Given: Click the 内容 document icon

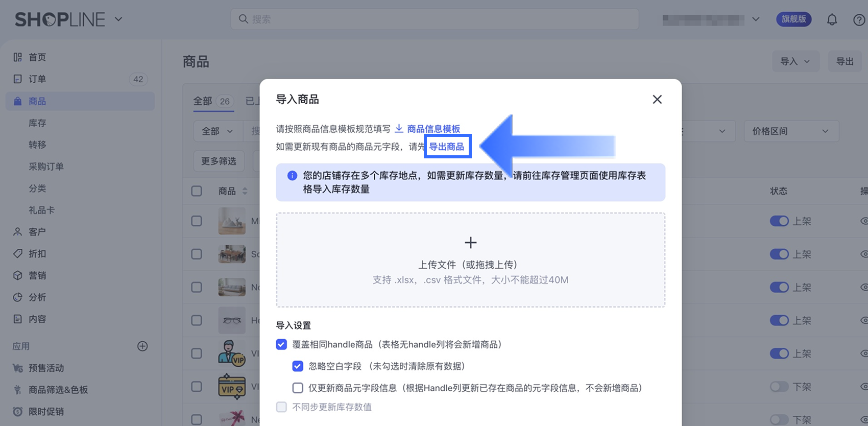Looking at the screenshot, I should pyautogui.click(x=18, y=319).
